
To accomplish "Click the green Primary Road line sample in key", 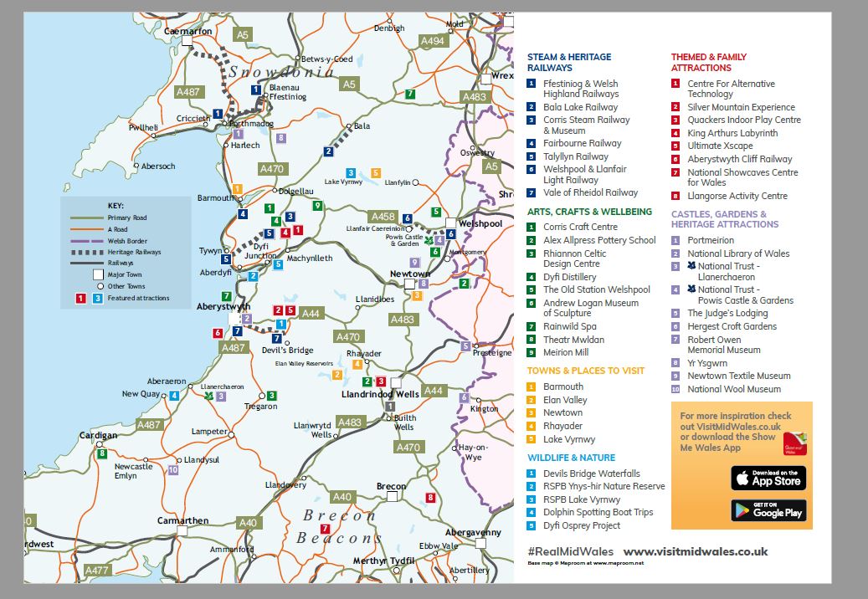I will pos(87,218).
